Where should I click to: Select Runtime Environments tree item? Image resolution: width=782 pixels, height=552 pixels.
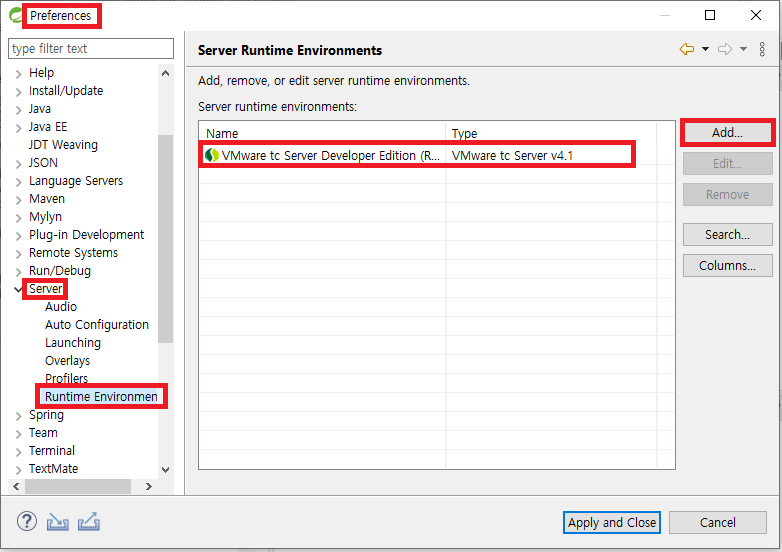pyautogui.click(x=101, y=396)
